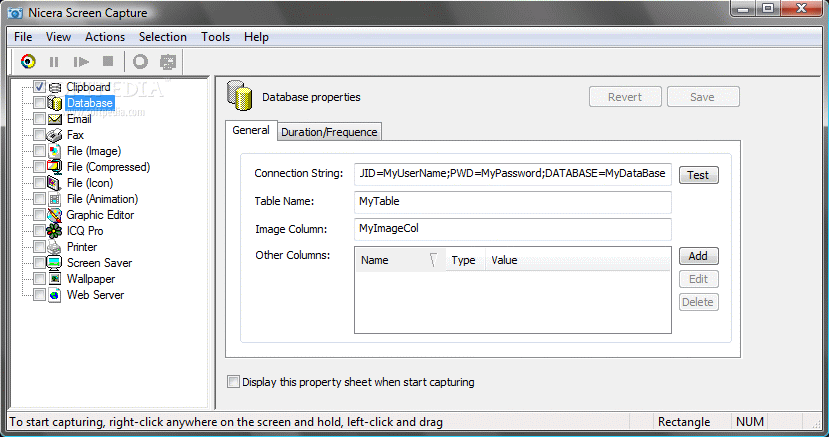Click the Add column button
Viewport: 829px width, 437px height.
[698, 256]
